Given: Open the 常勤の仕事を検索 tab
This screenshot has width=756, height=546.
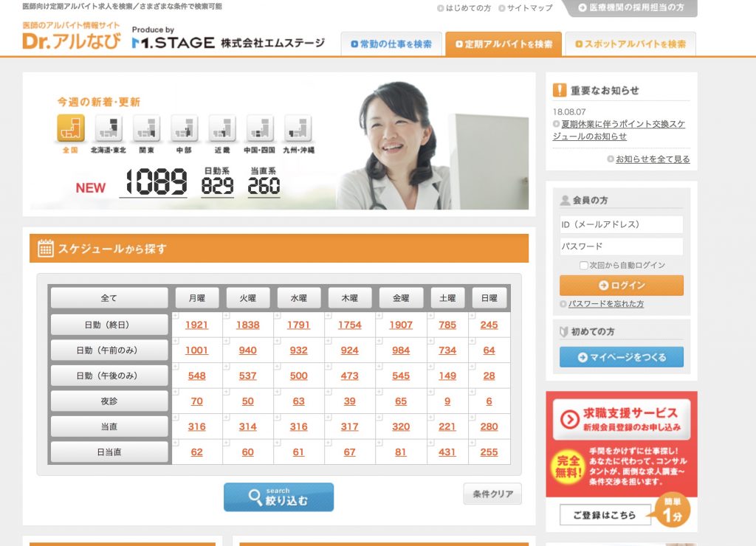Looking at the screenshot, I should pos(391,44).
